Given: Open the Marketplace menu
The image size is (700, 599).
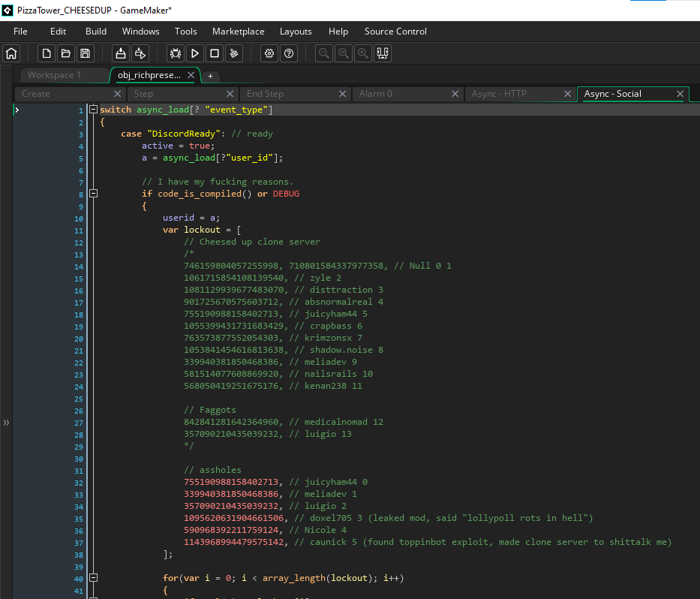Looking at the screenshot, I should tap(239, 32).
